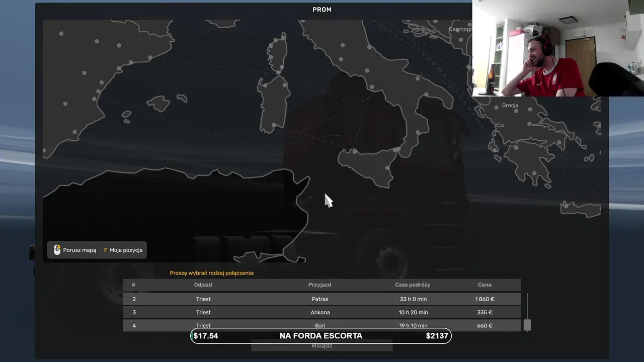644x362 pixels.
Task: Click the $17.54 donation amount
Action: coord(206,336)
